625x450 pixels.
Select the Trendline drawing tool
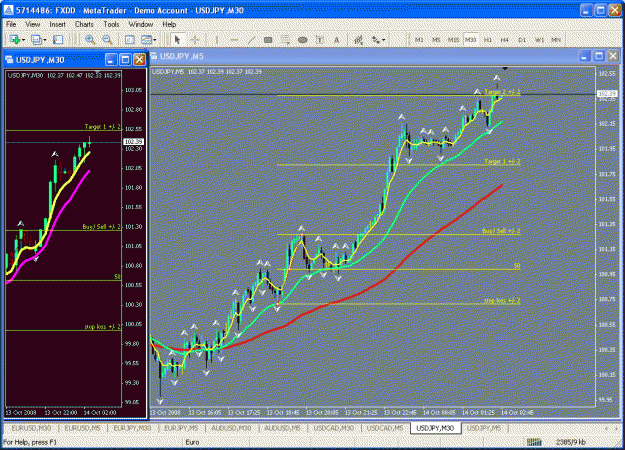(x=251, y=39)
